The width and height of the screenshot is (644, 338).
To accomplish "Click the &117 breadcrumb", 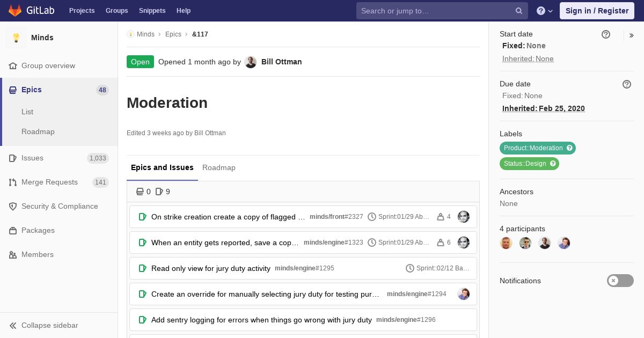I will tap(200, 34).
